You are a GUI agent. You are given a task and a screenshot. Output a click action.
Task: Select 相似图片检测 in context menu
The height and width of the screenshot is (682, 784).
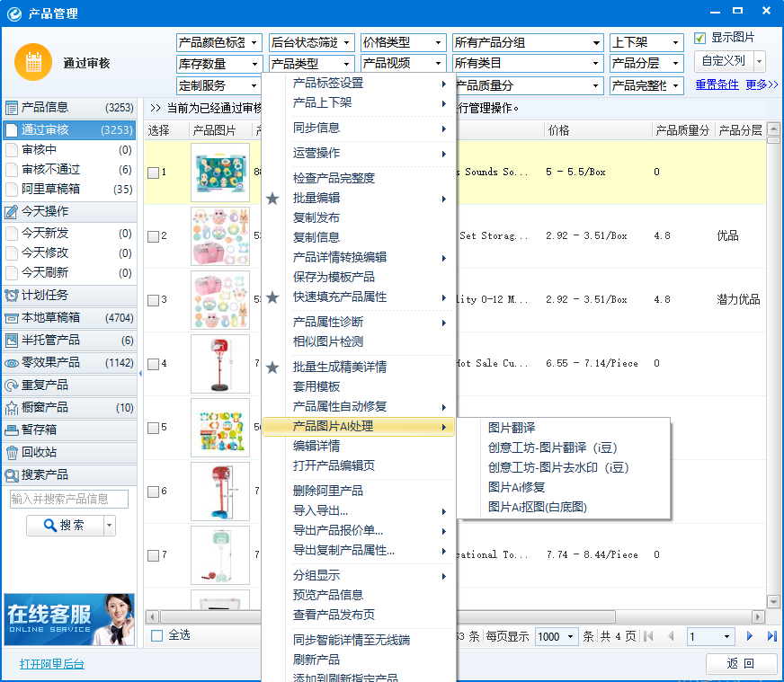(x=327, y=342)
